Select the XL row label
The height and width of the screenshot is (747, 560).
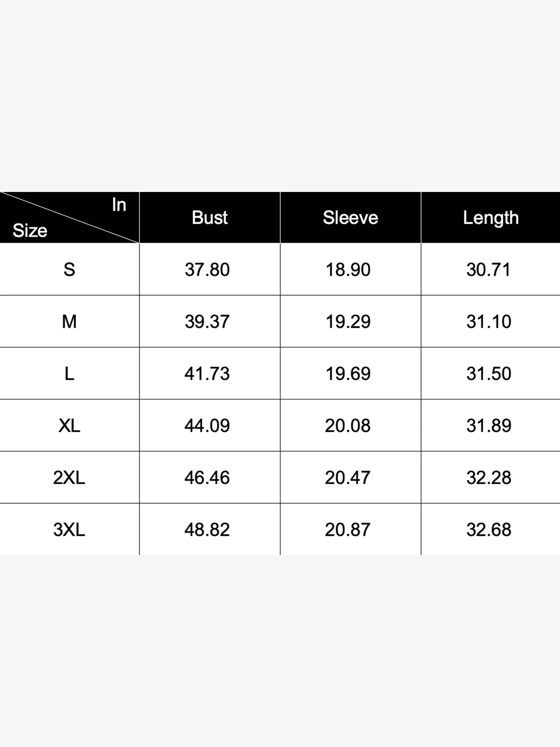pyautogui.click(x=69, y=425)
